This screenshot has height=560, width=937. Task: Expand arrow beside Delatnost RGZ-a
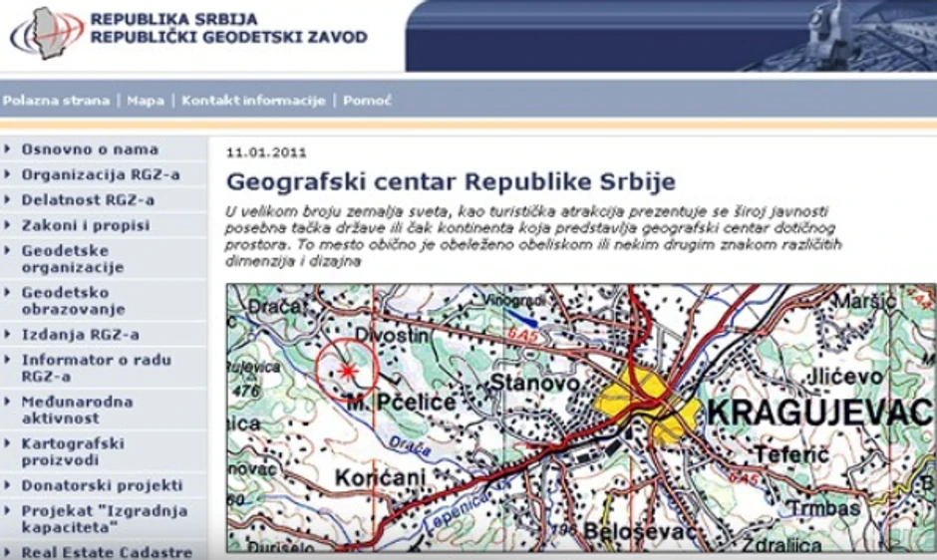click(x=7, y=199)
